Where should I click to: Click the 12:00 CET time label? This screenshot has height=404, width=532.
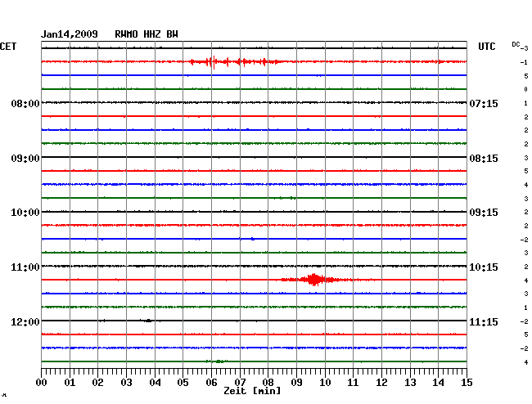coord(25,321)
